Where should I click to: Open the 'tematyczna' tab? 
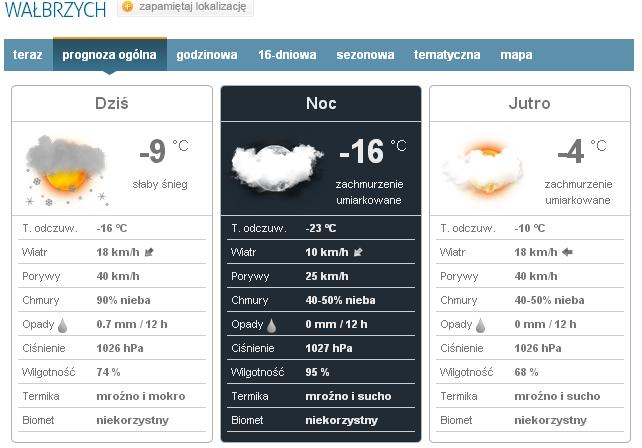[447, 55]
